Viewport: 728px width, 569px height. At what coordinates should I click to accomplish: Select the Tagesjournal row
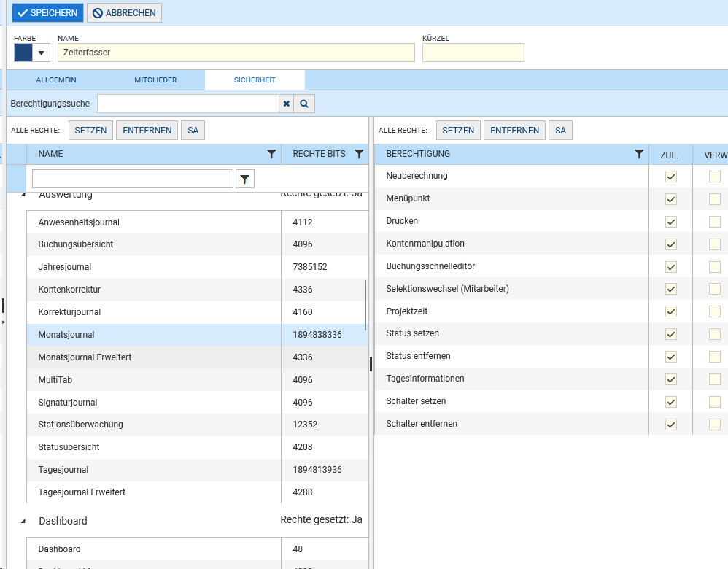[x=198, y=470]
